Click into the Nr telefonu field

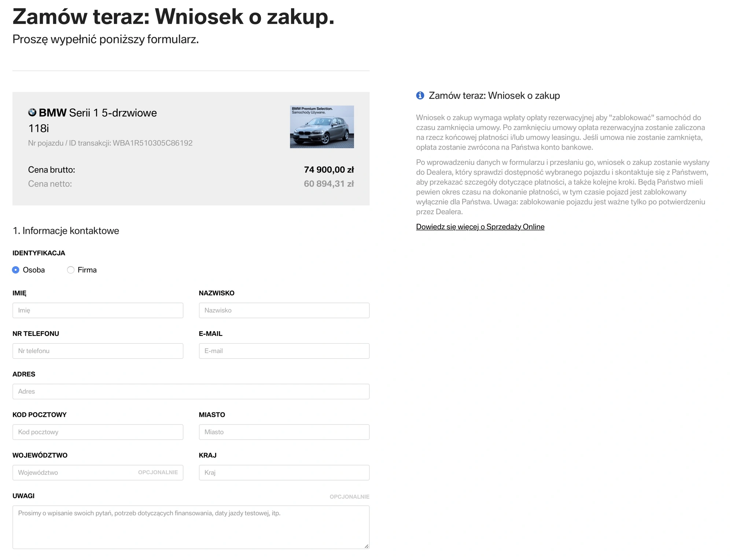(x=98, y=351)
